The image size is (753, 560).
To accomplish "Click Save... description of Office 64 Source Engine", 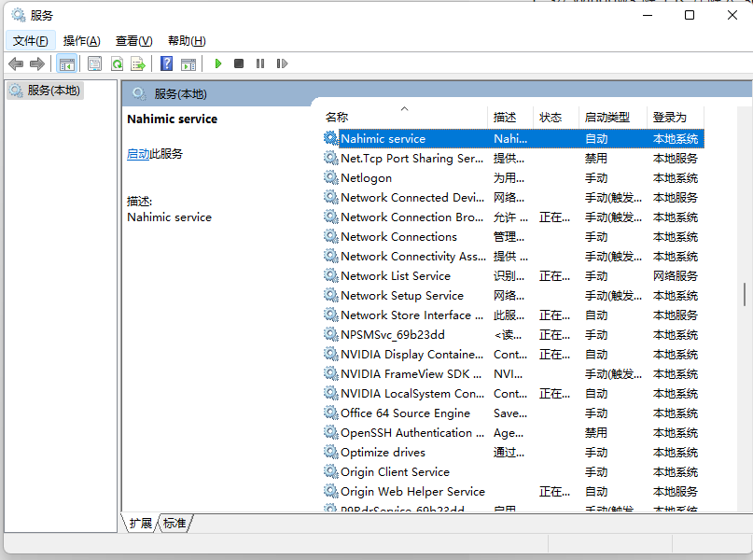I will (x=510, y=413).
